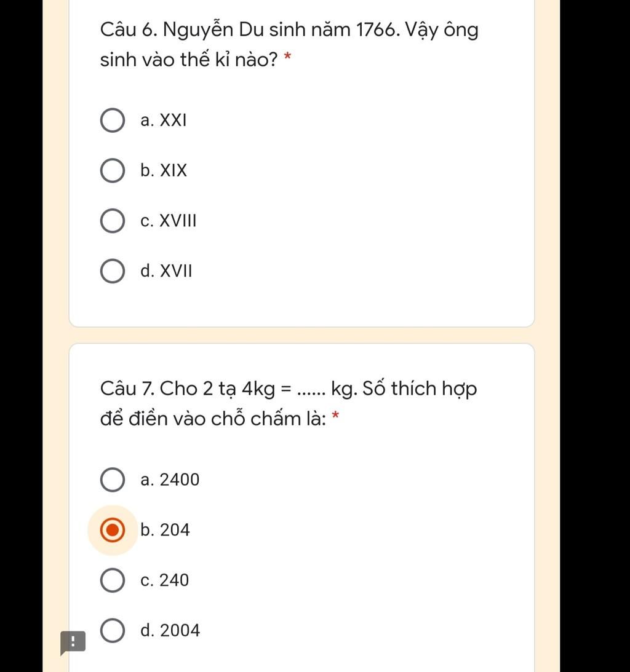Select c. 240 radio option

[113, 580]
